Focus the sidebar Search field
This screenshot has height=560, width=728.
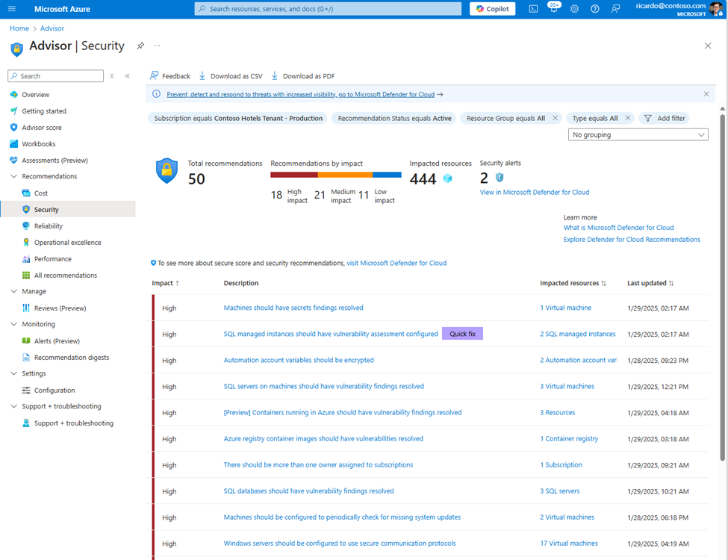click(x=56, y=76)
